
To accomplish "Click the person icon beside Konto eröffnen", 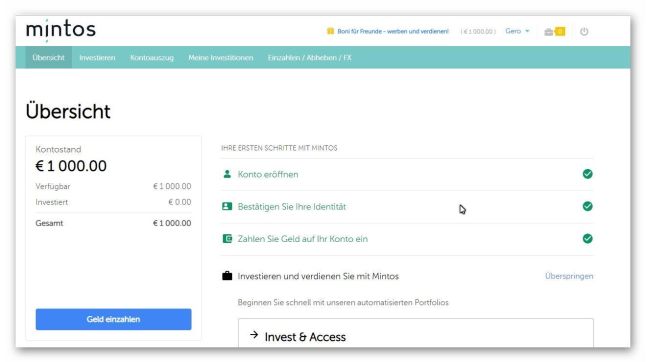I will click(x=227, y=174).
